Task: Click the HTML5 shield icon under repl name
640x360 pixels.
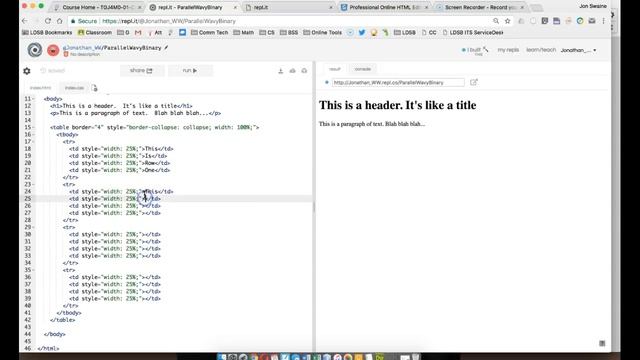Action: coord(66,54)
